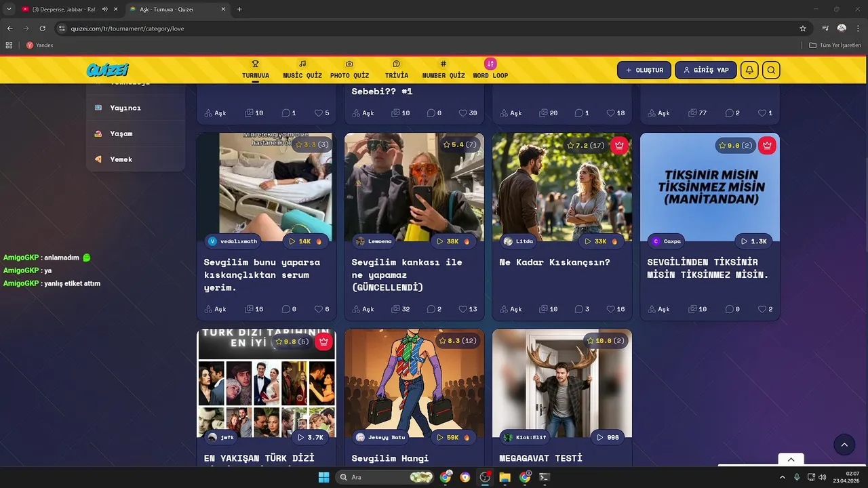Image resolution: width=868 pixels, height=488 pixels.
Task: Reload the page
Action: point(42,28)
